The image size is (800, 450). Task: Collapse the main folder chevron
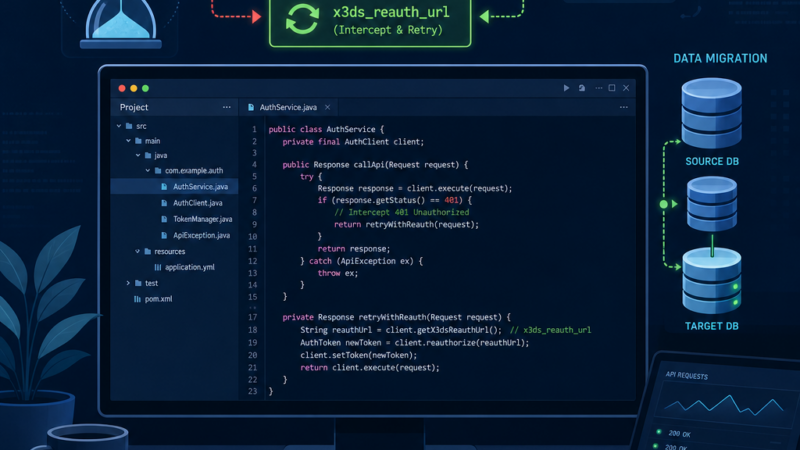128,141
